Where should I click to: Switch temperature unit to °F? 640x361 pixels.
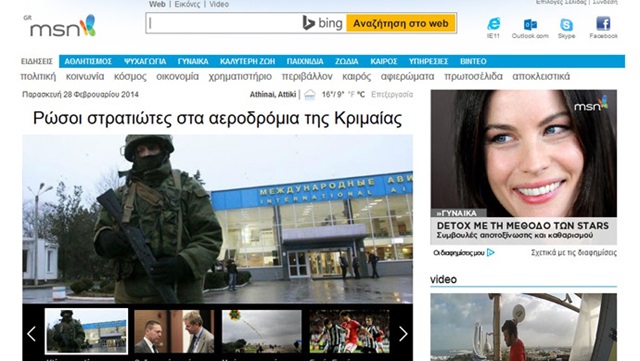coord(351,95)
